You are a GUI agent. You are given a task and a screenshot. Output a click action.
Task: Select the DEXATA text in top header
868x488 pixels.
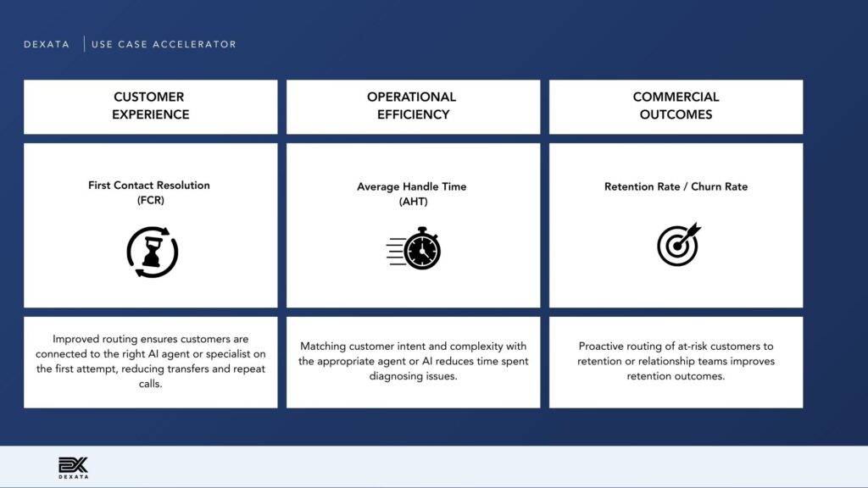coord(47,44)
